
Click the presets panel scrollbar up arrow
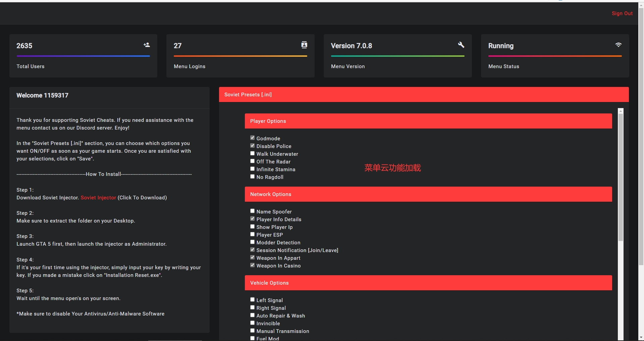(x=621, y=111)
